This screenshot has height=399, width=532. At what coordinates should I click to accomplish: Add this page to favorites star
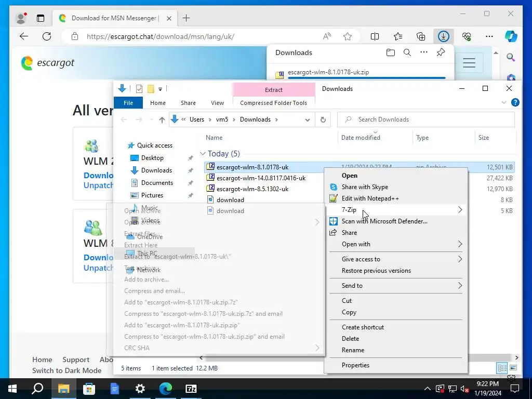(x=348, y=36)
